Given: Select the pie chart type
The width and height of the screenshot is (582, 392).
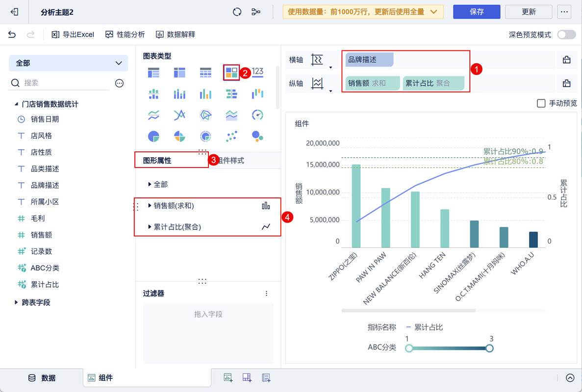Looking at the screenshot, I should (x=153, y=136).
